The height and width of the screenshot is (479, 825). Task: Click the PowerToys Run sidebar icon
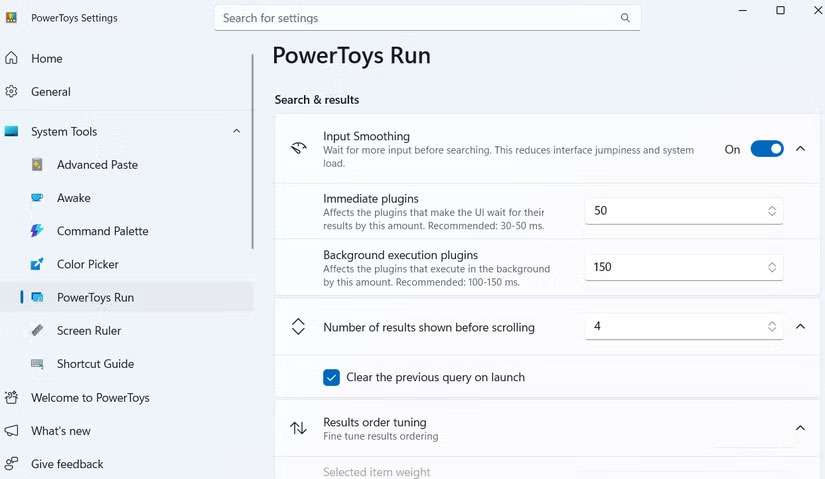click(x=37, y=297)
